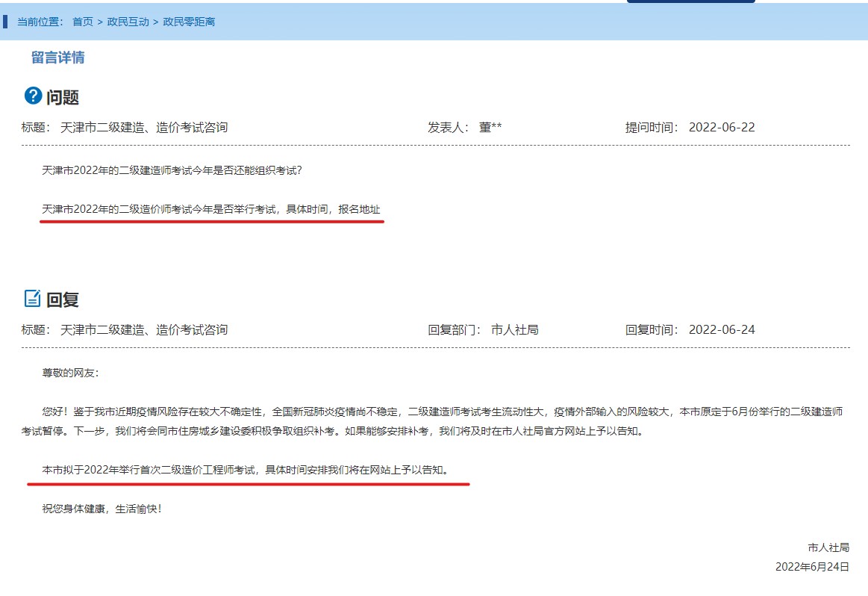Click the 当前位置 breadcrumb label
This screenshot has width=868, height=596.
point(39,23)
